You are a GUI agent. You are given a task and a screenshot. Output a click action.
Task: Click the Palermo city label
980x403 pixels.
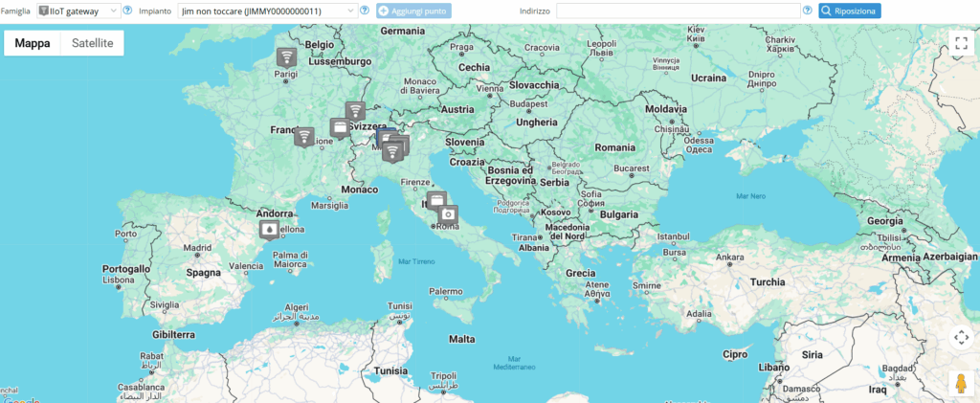tap(446, 291)
